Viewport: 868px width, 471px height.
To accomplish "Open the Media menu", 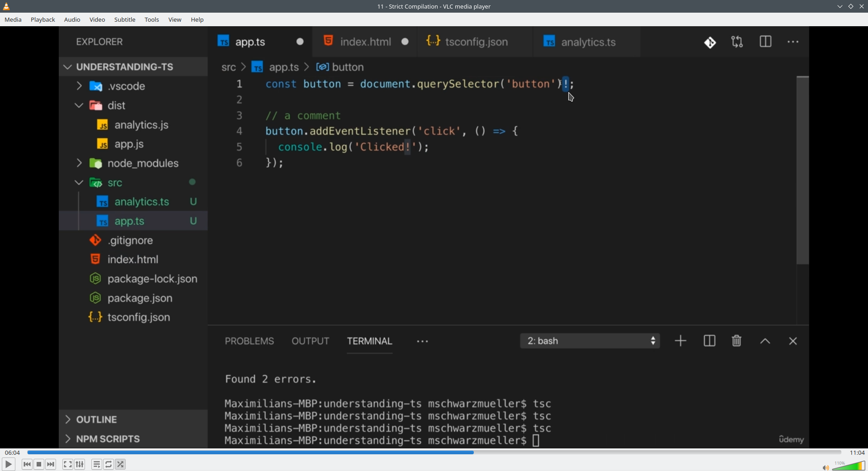I will [13, 20].
